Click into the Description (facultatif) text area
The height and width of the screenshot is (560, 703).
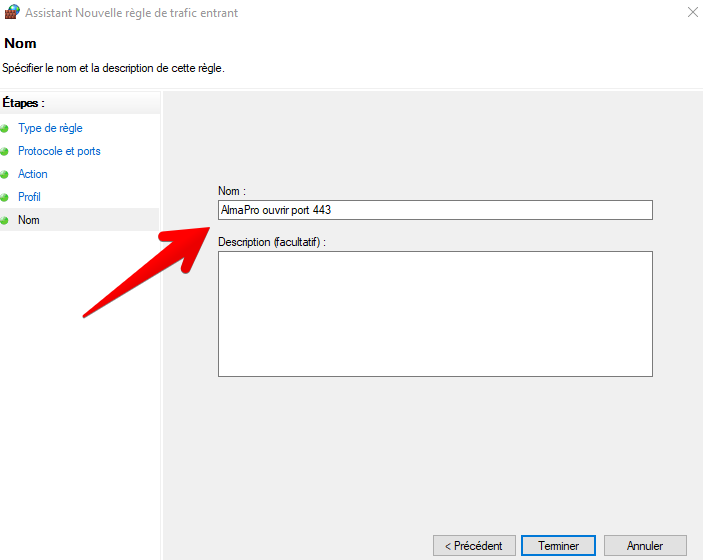point(435,314)
